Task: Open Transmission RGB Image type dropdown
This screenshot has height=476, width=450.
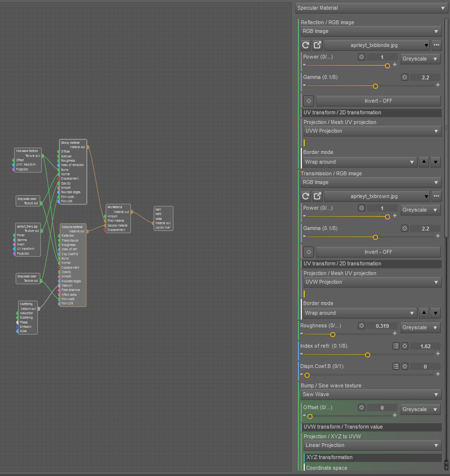Action: click(371, 183)
